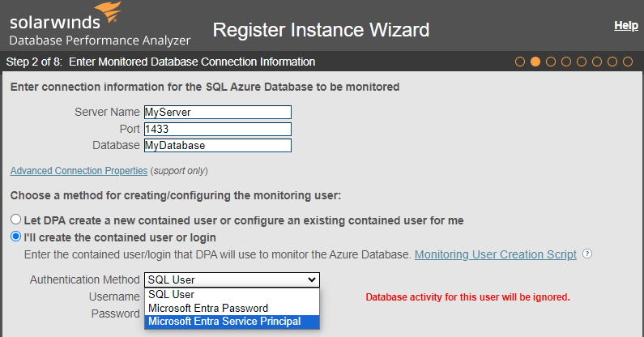Viewport: 644px width, 337px height.
Task: Click the last wizard step circle
Action: point(628,62)
